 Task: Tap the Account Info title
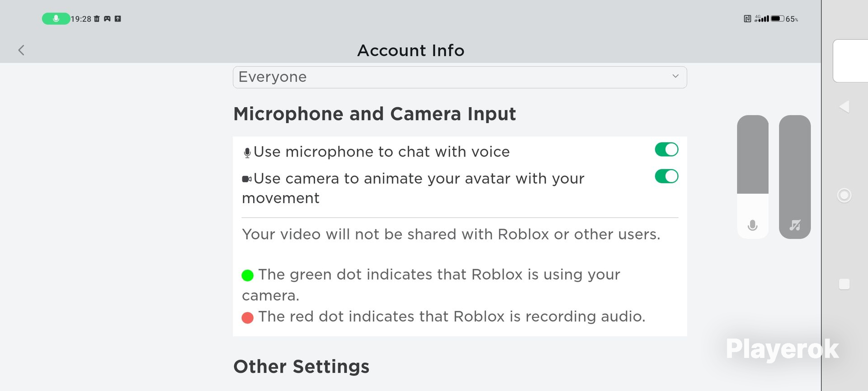point(410,50)
